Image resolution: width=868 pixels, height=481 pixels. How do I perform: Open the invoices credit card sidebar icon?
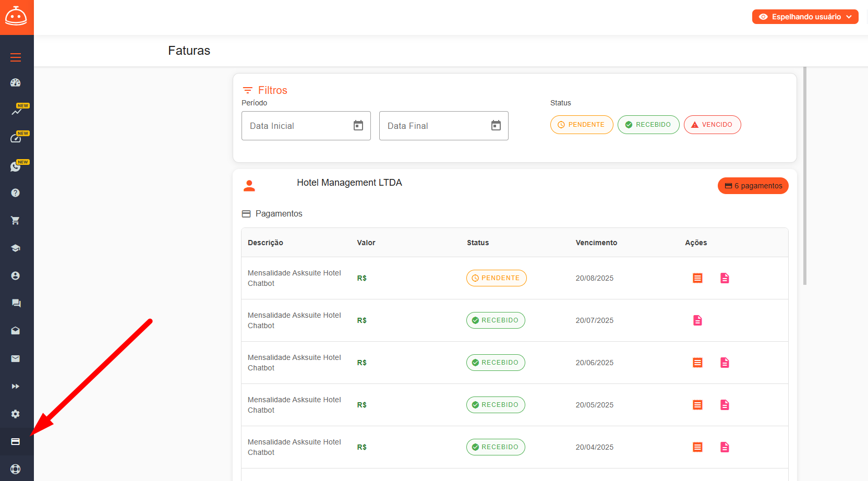point(16,442)
